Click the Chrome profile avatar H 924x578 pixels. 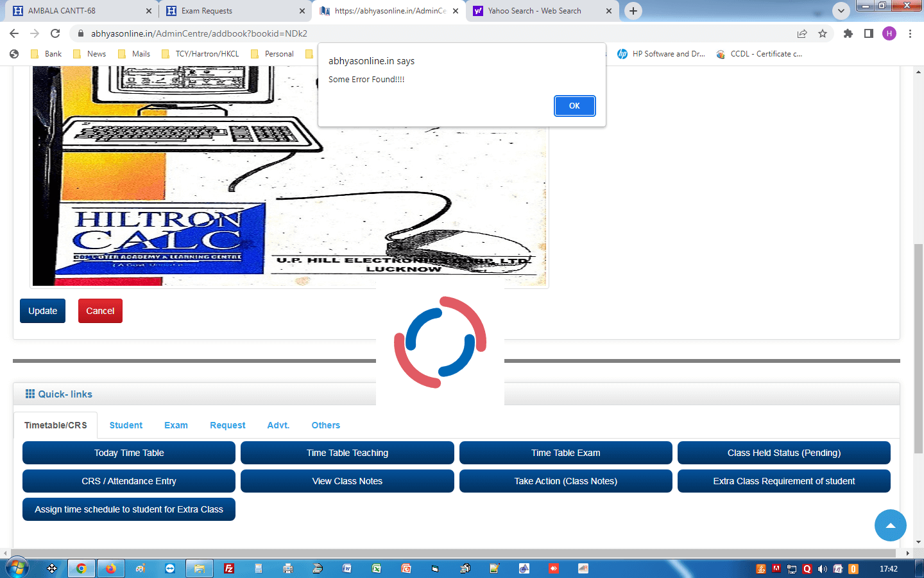(889, 33)
